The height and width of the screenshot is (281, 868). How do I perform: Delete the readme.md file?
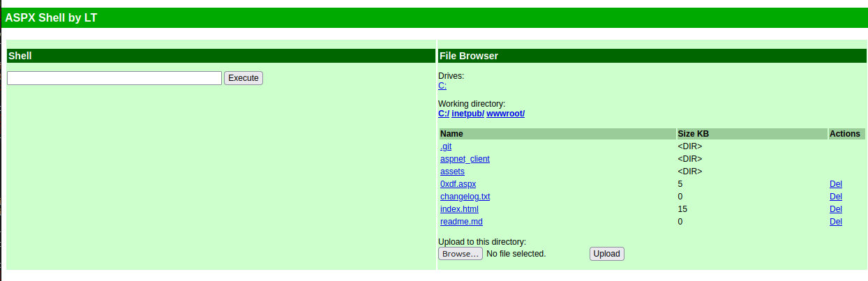coord(836,222)
